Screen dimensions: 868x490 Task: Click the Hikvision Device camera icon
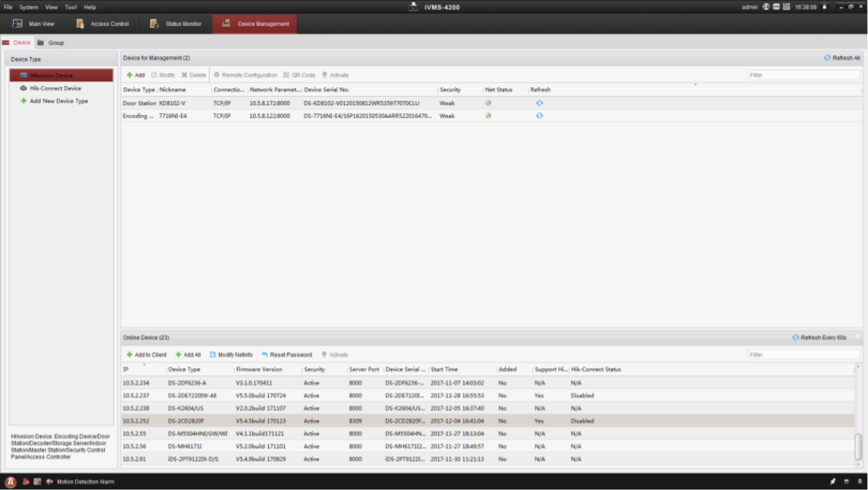(x=24, y=75)
